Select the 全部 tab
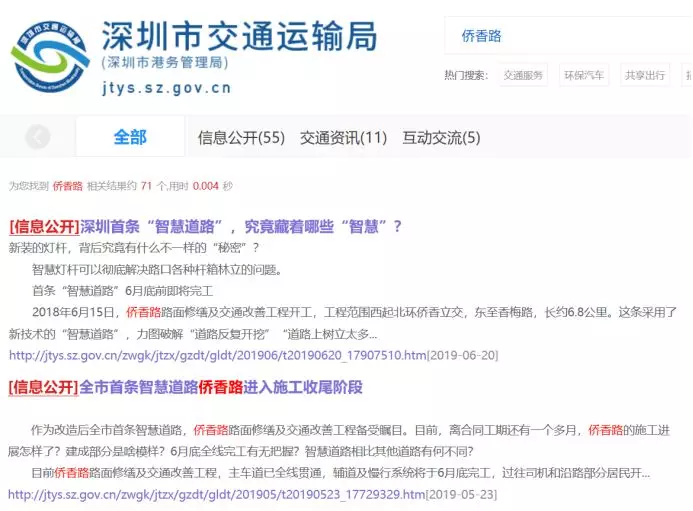 (130, 137)
